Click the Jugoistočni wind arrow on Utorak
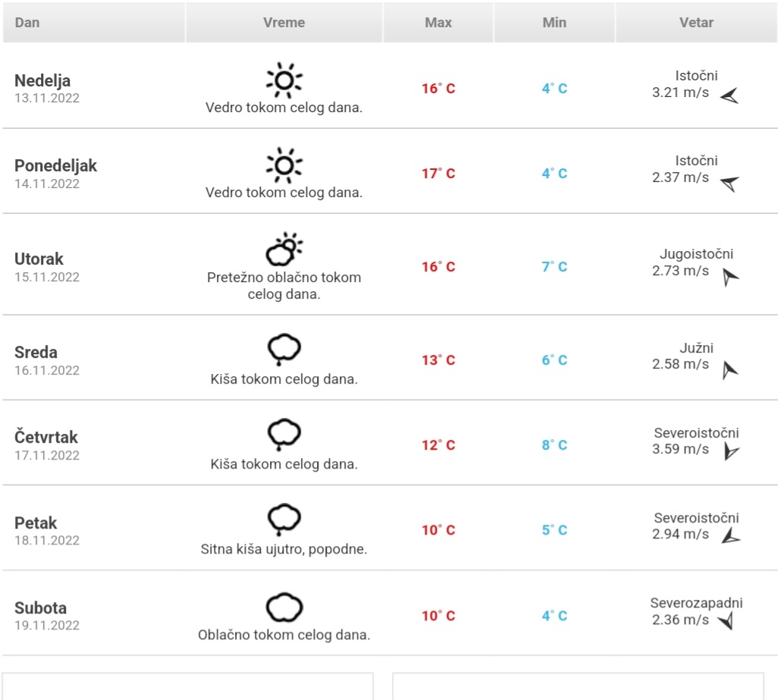This screenshot has height=700, width=778. [730, 277]
